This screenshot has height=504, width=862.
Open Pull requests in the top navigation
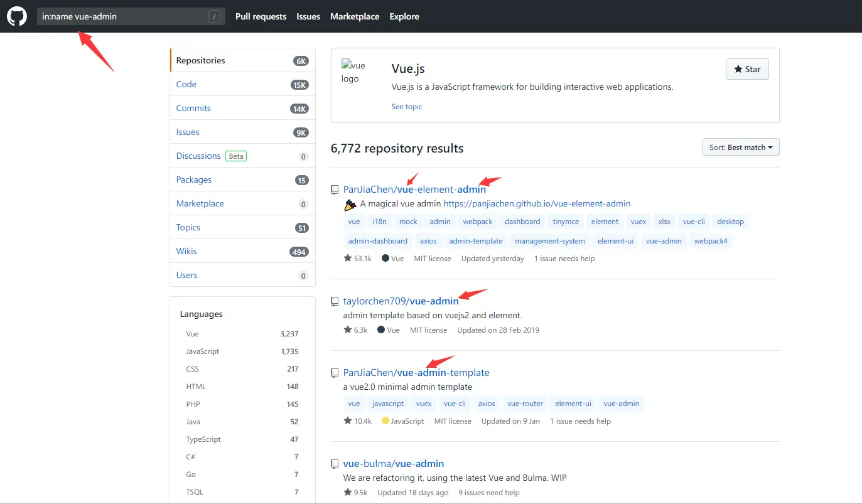tap(261, 17)
